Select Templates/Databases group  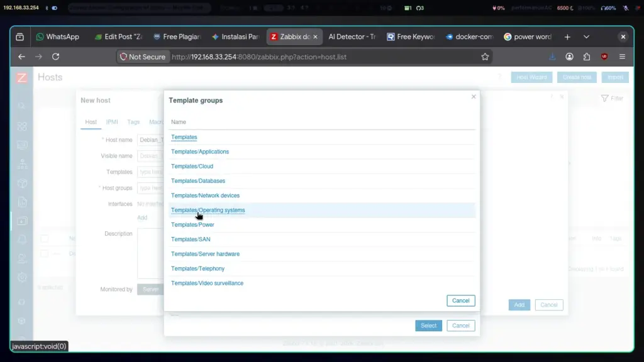tap(198, 180)
